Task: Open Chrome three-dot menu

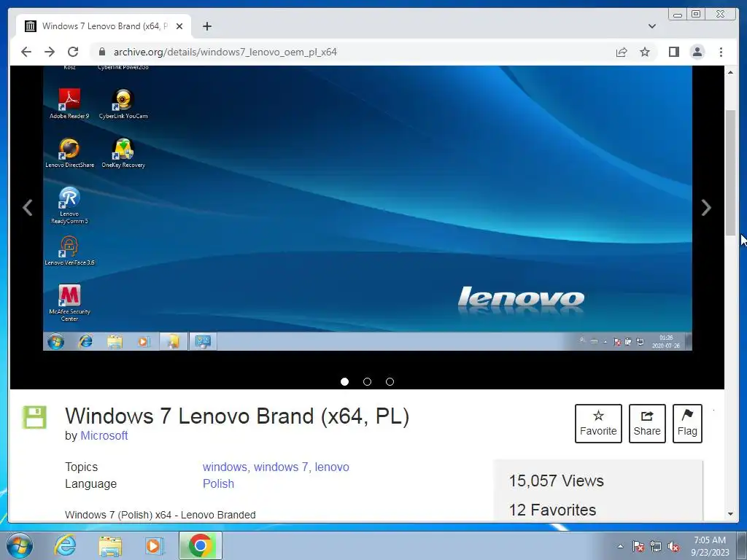Action: 721,52
